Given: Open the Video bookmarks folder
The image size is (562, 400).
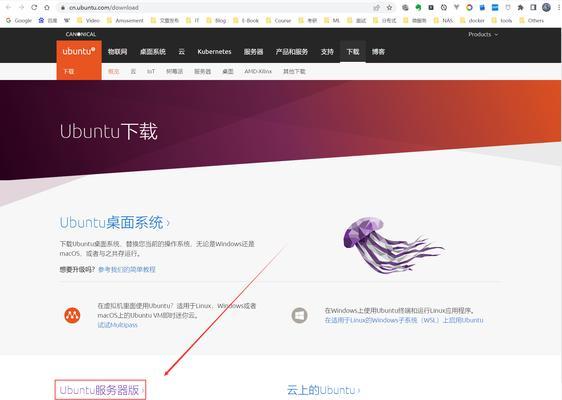Looking at the screenshot, I should (89, 20).
